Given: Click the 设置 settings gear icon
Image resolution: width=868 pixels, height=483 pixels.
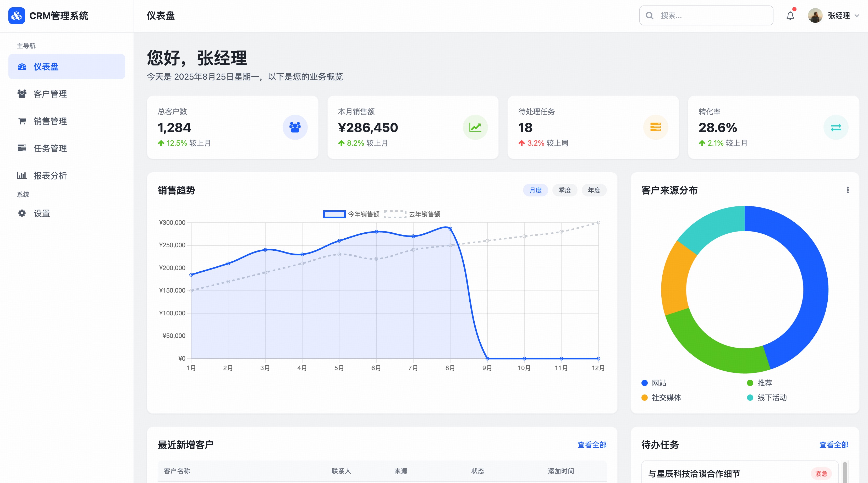Looking at the screenshot, I should 21,213.
